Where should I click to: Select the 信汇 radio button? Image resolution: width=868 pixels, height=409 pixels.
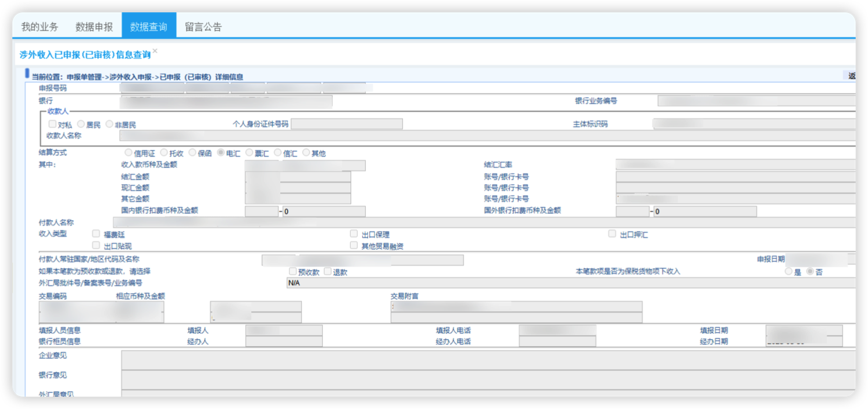click(x=278, y=153)
